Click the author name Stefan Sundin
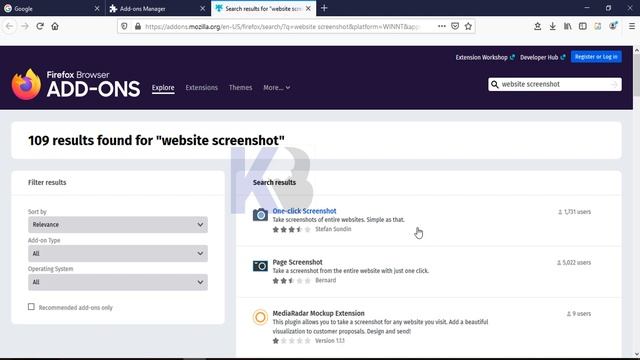The image size is (640, 360). click(333, 229)
